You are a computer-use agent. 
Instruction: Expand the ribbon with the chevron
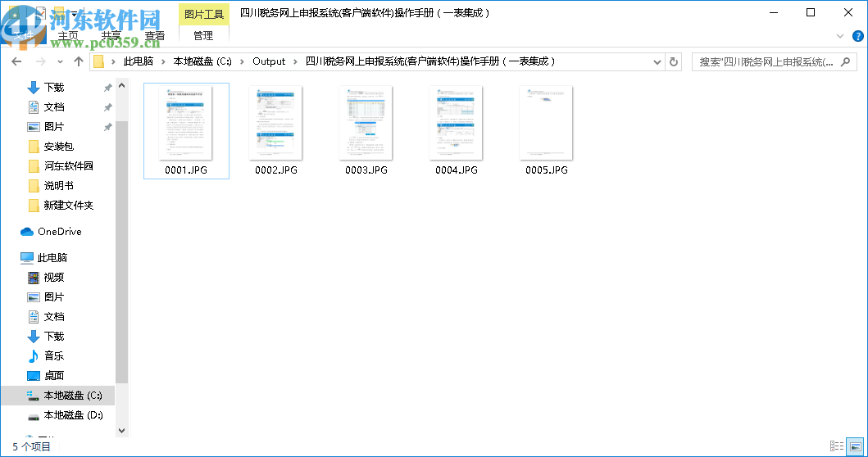tap(840, 37)
